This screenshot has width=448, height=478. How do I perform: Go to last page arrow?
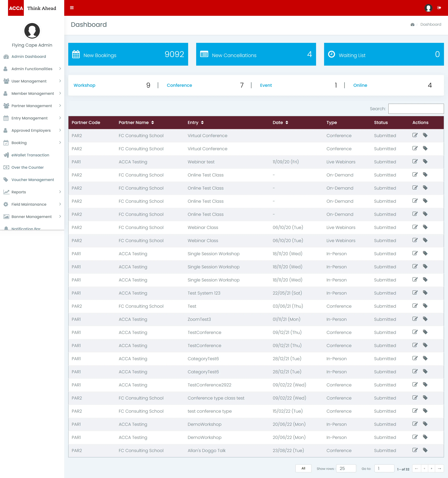tap(439, 468)
